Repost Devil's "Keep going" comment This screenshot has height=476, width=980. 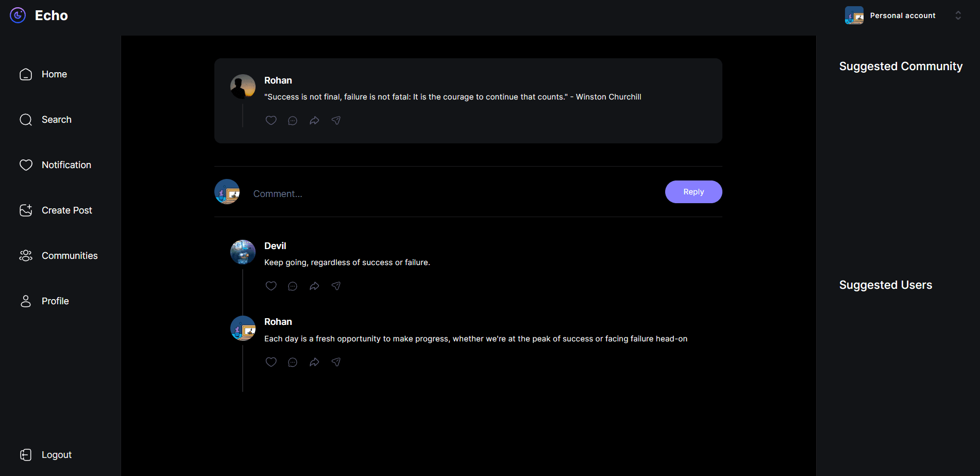[x=314, y=286]
